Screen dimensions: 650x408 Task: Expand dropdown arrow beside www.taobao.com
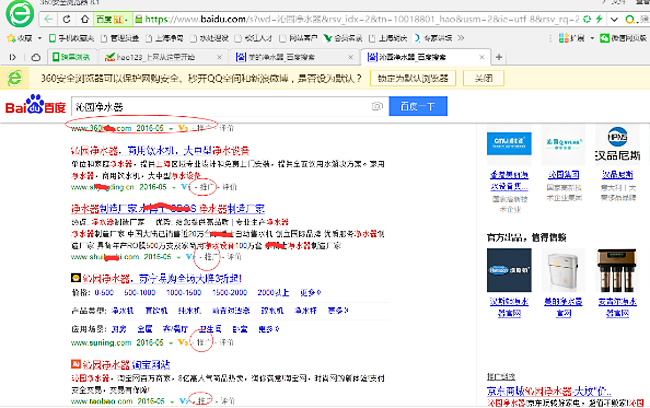172,402
